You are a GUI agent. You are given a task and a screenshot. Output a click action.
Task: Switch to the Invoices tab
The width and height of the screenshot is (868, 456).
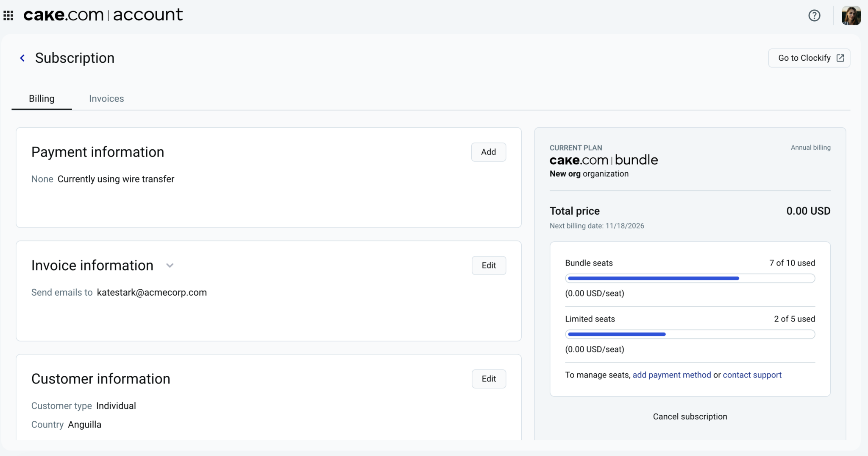tap(106, 99)
